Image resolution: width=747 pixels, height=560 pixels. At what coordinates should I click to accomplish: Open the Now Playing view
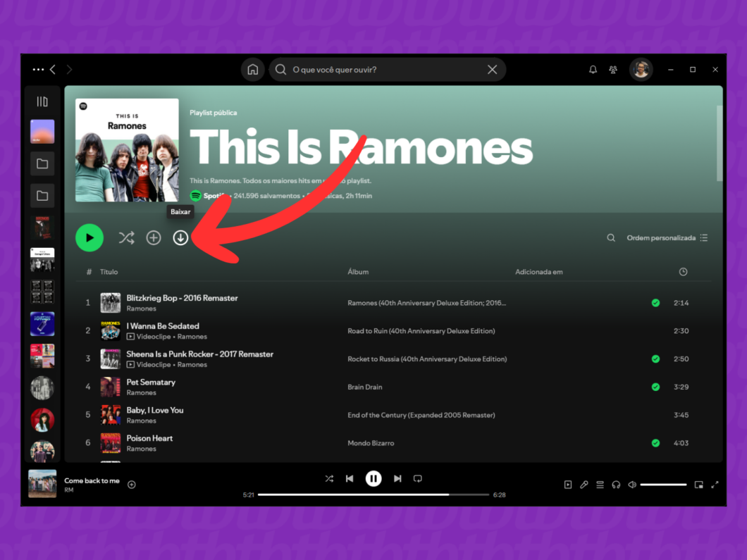click(568, 485)
